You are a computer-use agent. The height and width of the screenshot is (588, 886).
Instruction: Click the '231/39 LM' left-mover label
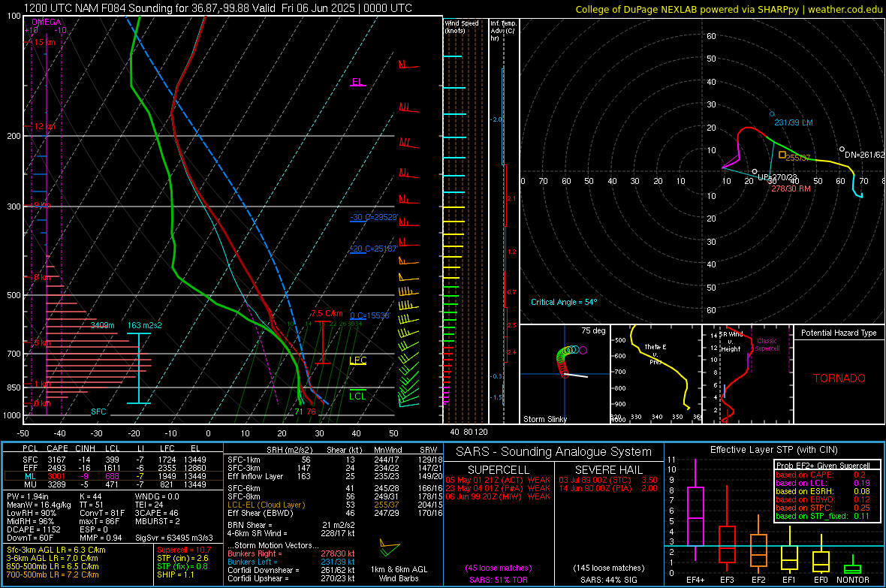pos(794,122)
